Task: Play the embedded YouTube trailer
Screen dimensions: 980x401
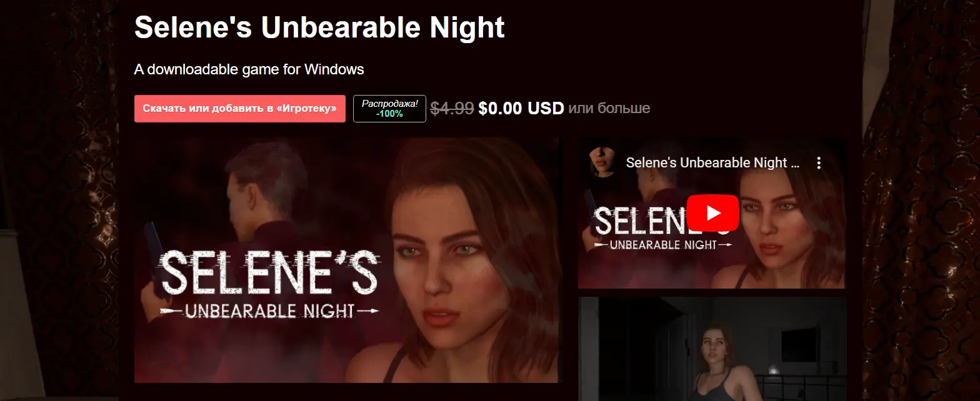Action: click(712, 213)
